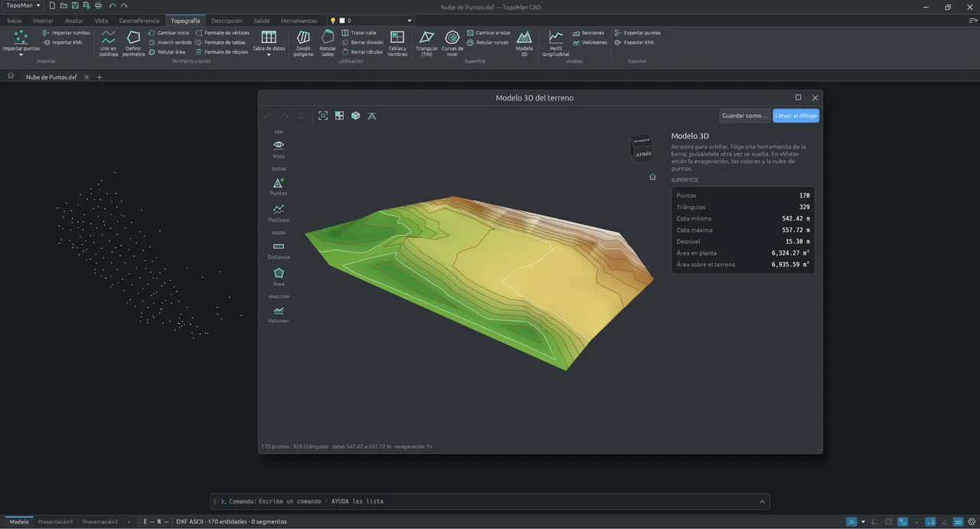Open the Vista tool in 3D dialog

(279, 149)
